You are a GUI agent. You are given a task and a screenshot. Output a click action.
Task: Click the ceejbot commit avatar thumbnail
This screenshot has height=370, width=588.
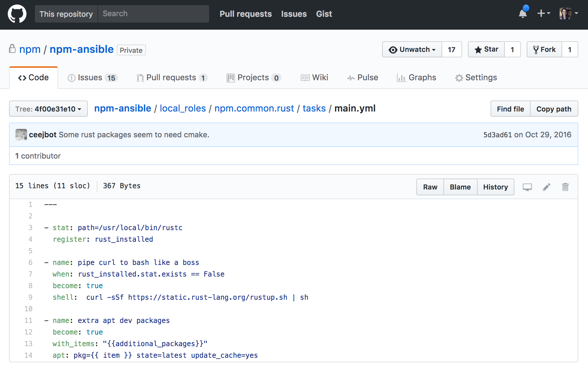(x=21, y=135)
